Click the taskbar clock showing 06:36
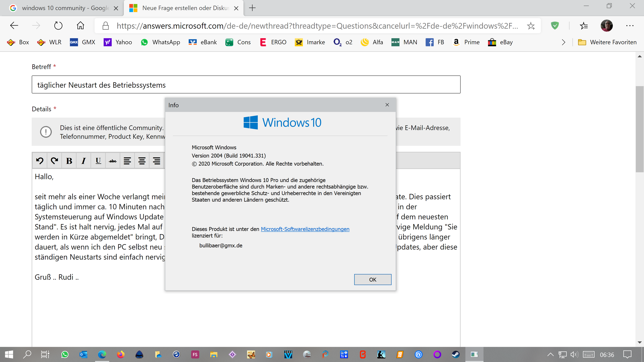This screenshot has height=362, width=644. tap(607, 354)
